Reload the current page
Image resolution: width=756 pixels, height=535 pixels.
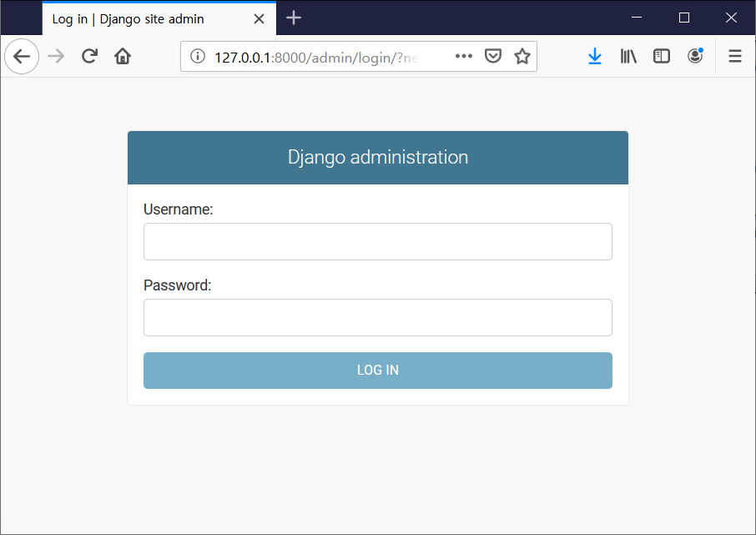89,57
